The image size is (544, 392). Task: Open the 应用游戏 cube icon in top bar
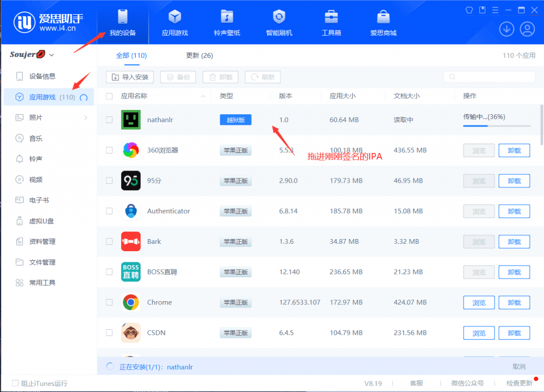(x=175, y=16)
